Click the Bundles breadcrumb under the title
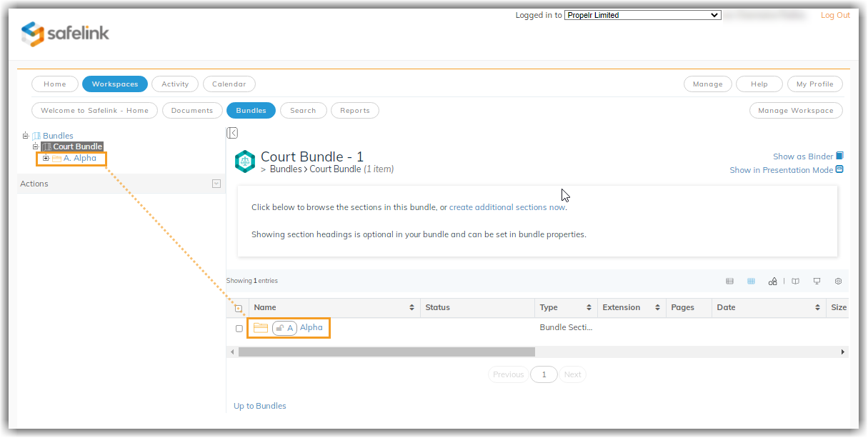This screenshot has width=868, height=438. pos(286,169)
